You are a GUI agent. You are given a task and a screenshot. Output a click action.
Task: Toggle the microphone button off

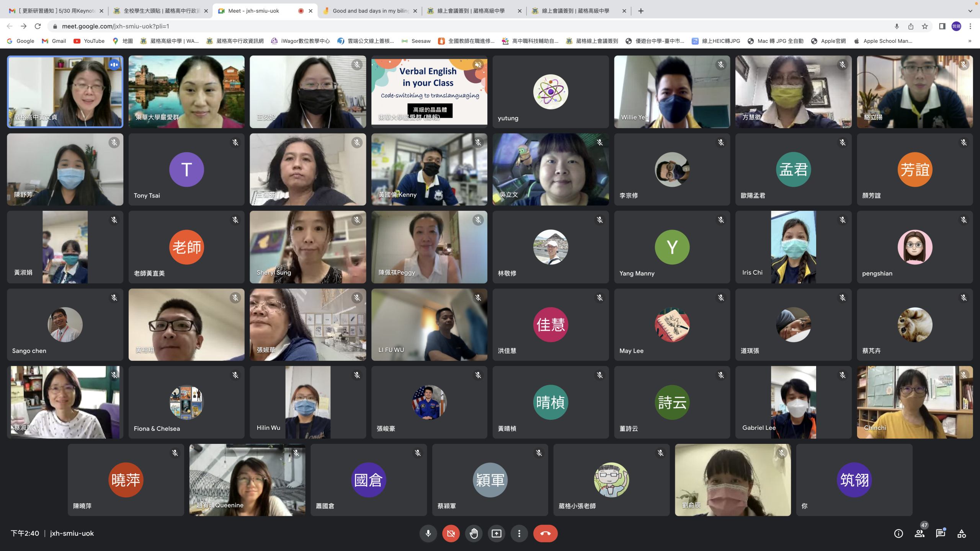pyautogui.click(x=428, y=533)
